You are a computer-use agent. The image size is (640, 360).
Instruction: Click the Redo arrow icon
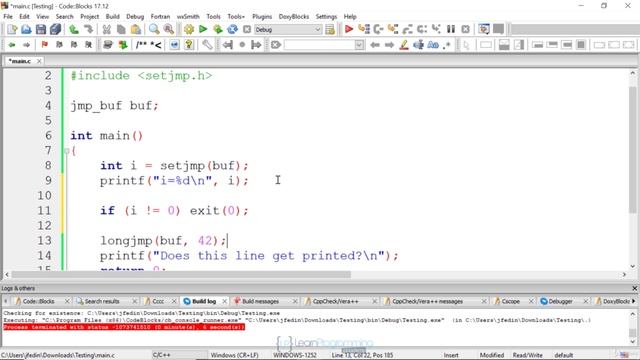(89, 29)
